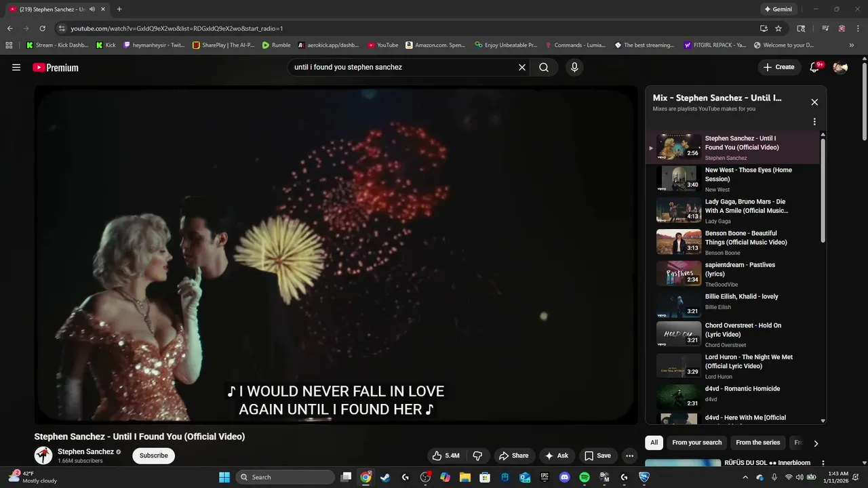This screenshot has width=868, height=488.
Task: Show hidden system tray icons
Action: point(745,477)
